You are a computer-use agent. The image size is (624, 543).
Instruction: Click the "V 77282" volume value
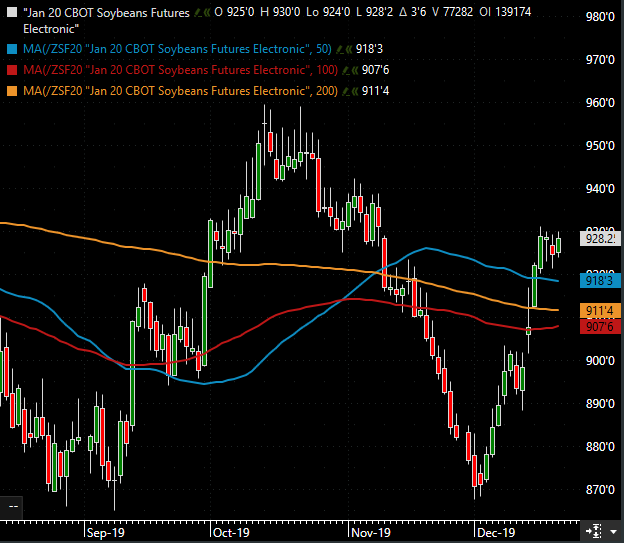point(452,12)
